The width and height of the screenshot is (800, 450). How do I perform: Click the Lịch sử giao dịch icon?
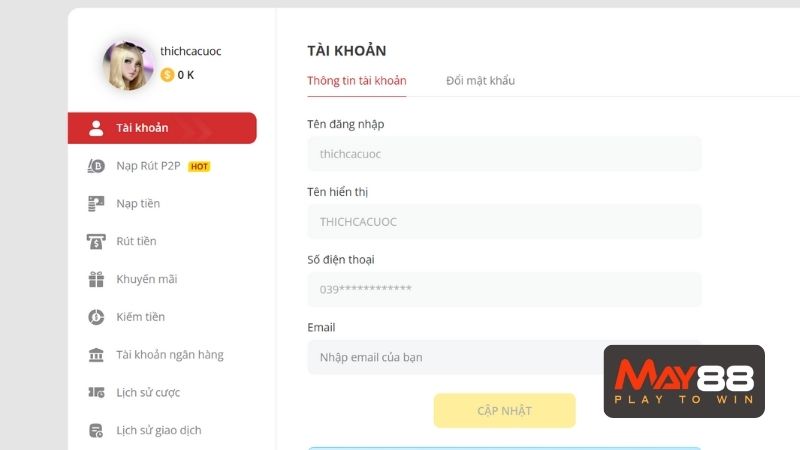pyautogui.click(x=96, y=430)
